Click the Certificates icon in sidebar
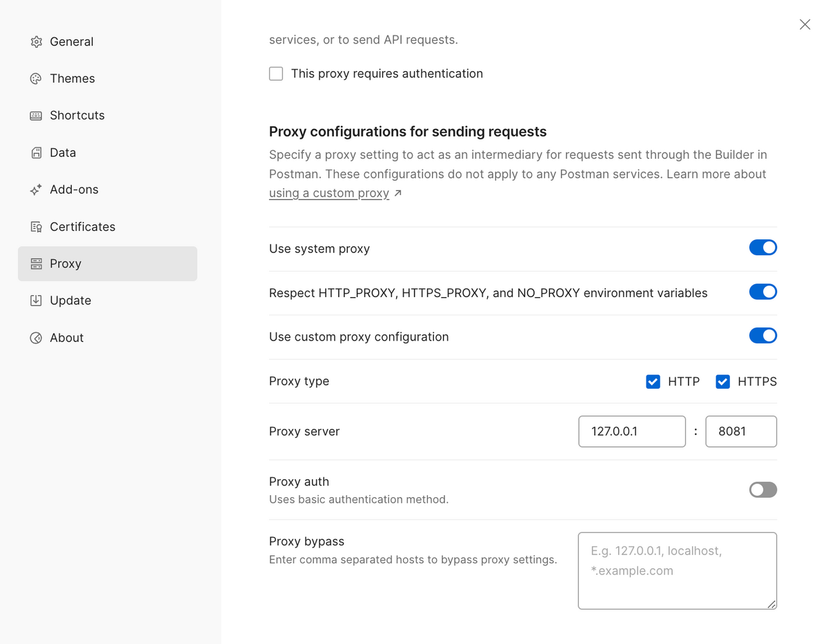This screenshot has width=828, height=644. point(36,226)
